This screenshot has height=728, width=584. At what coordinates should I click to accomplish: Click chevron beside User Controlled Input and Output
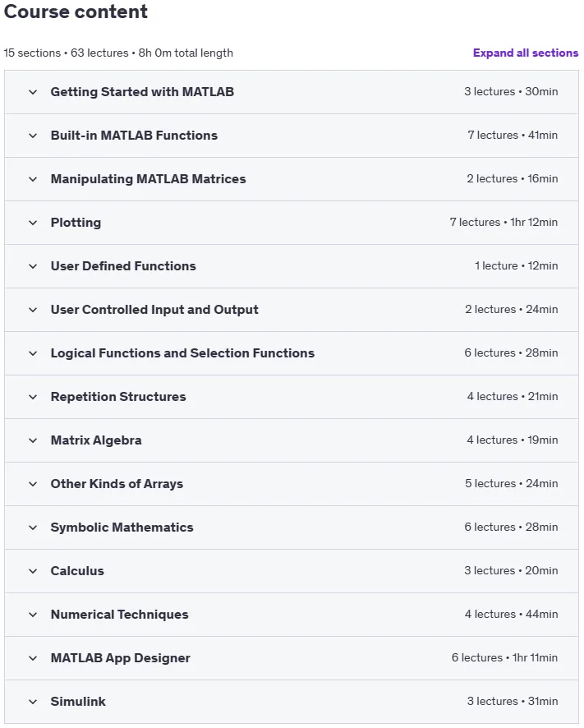[33, 310]
